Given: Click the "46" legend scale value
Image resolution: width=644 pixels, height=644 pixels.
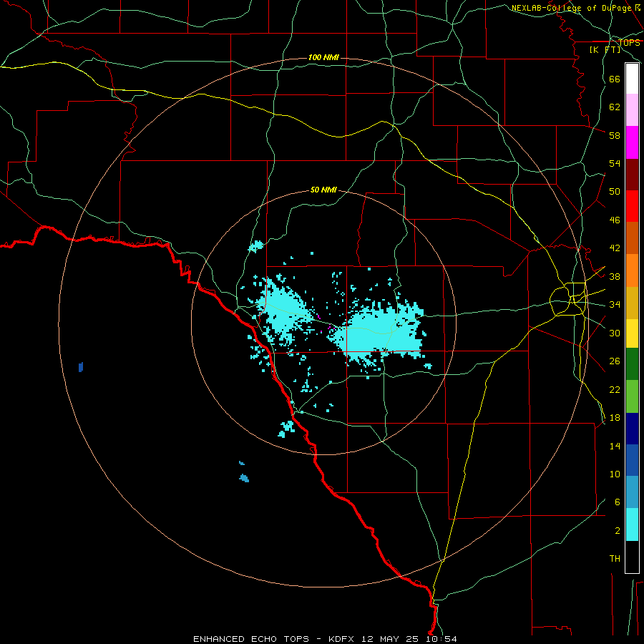Looking at the screenshot, I should point(615,220).
